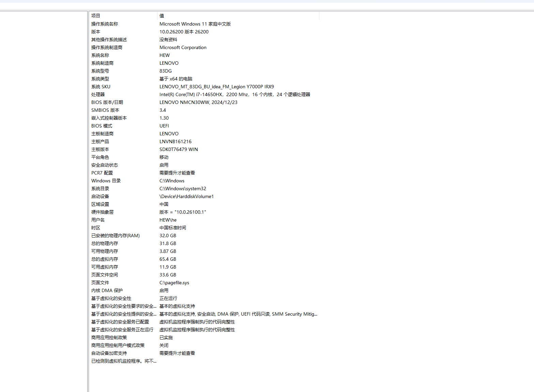Select the PCR7 配置 row label
Image resolution: width=534 pixels, height=392 pixels.
pyautogui.click(x=102, y=173)
